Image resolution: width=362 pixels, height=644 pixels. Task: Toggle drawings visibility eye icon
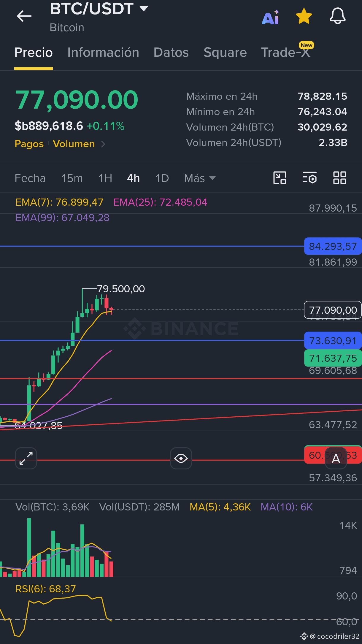tap(181, 458)
